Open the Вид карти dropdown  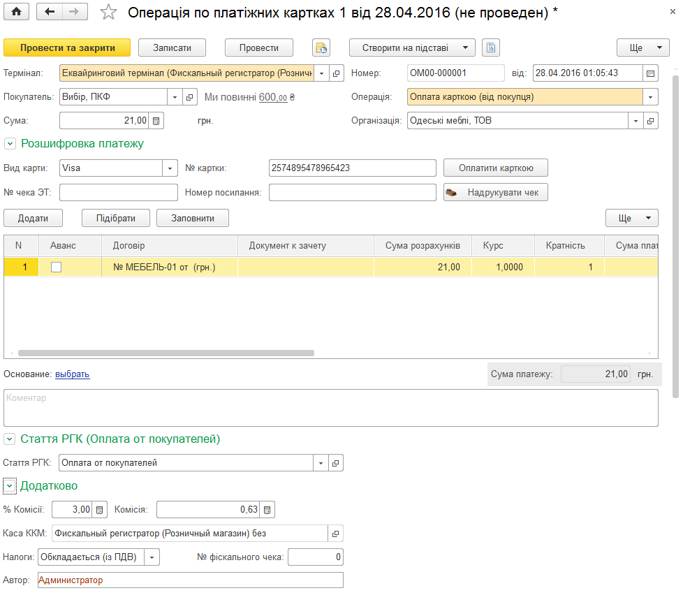[x=170, y=168]
